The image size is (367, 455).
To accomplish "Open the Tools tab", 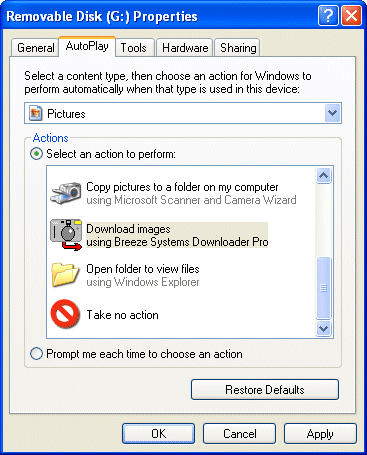I will point(134,48).
